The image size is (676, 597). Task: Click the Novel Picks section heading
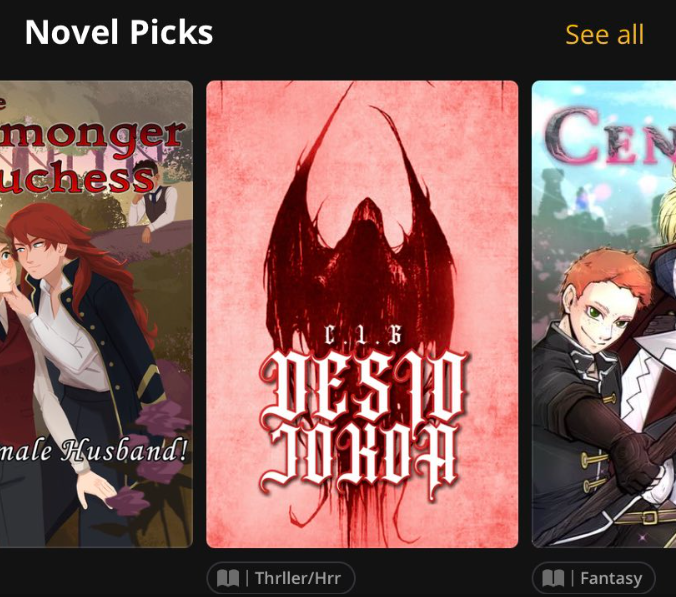coord(119,32)
